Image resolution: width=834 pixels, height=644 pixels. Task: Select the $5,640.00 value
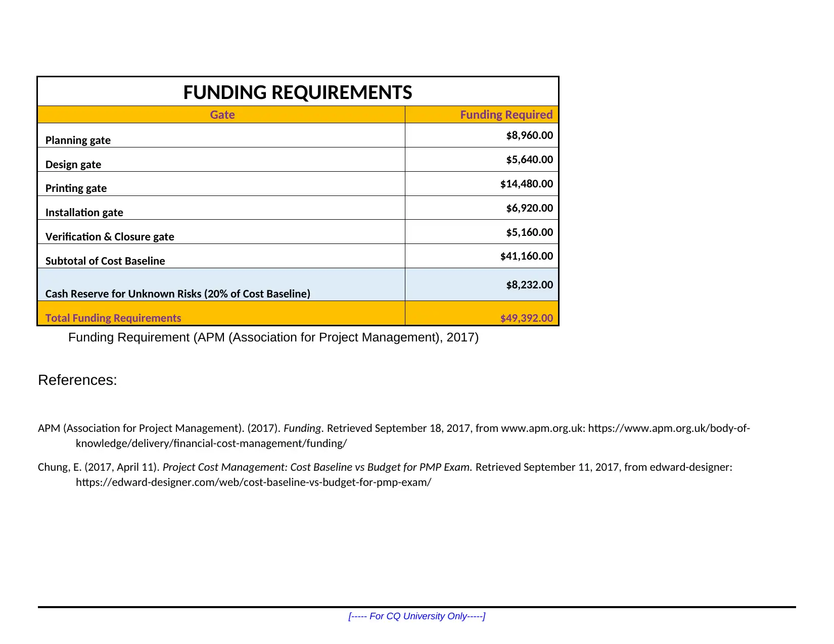(530, 160)
